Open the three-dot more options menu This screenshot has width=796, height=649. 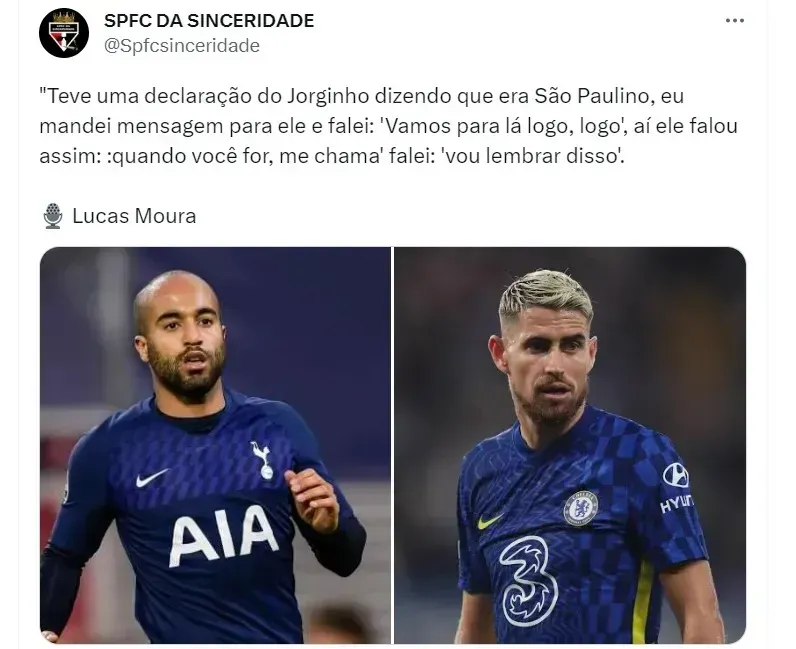[x=735, y=21]
